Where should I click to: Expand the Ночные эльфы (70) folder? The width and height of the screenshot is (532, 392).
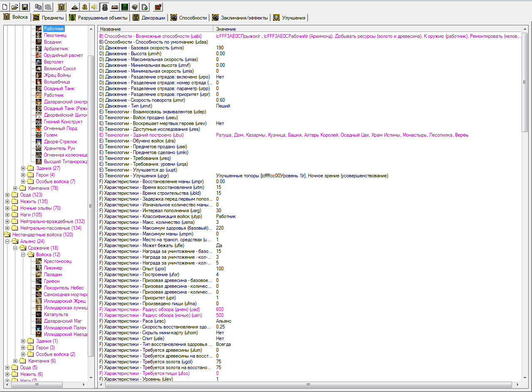point(7,208)
